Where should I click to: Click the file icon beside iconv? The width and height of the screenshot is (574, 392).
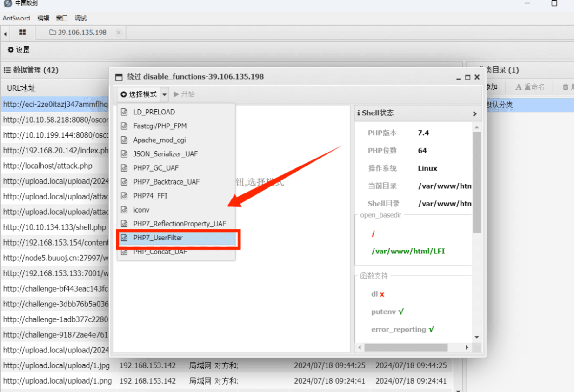pyautogui.click(x=124, y=210)
